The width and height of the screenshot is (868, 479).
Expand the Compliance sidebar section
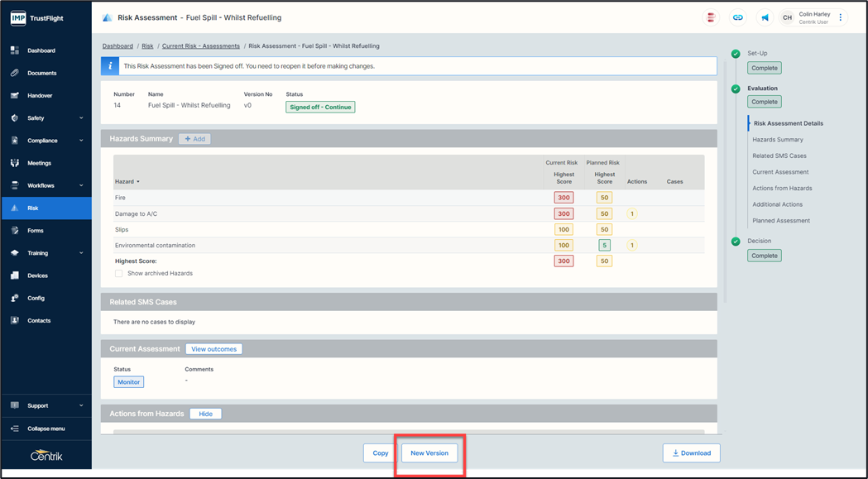point(80,141)
